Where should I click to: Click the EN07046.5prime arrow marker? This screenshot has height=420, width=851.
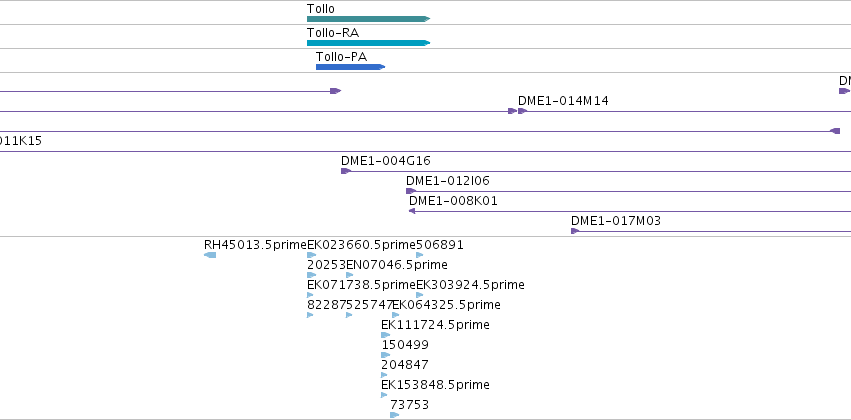350,275
